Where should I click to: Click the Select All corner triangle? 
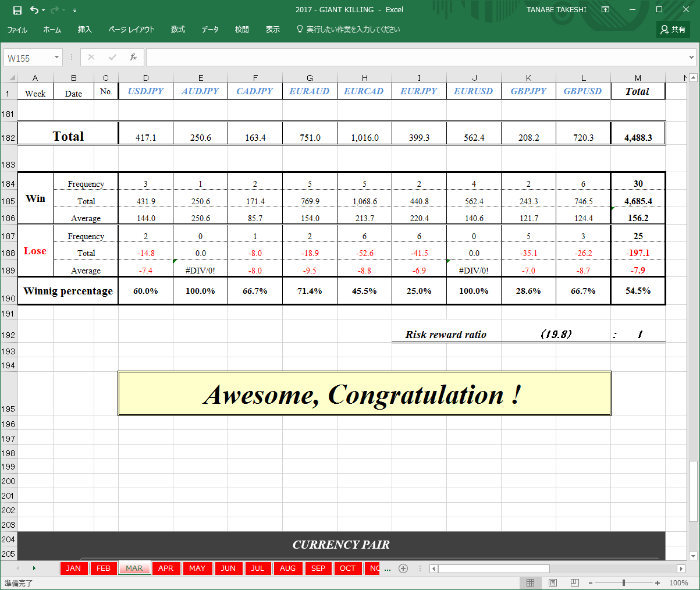pos(11,77)
